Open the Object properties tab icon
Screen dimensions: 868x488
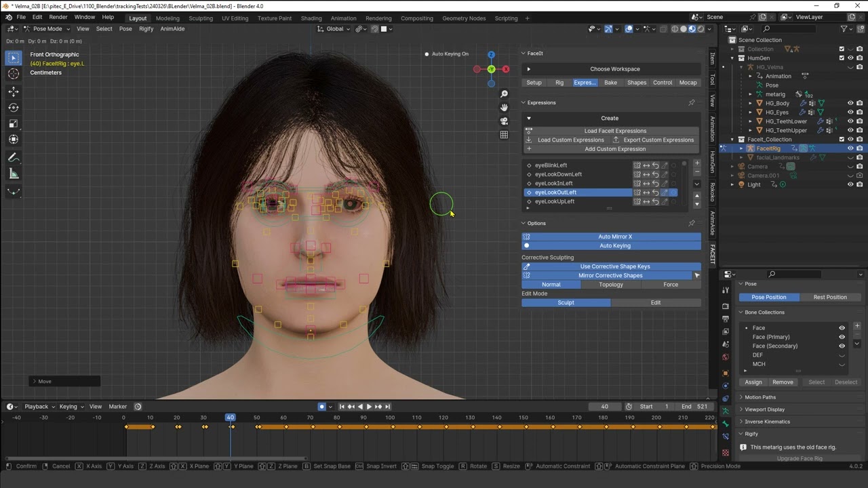[x=726, y=373]
